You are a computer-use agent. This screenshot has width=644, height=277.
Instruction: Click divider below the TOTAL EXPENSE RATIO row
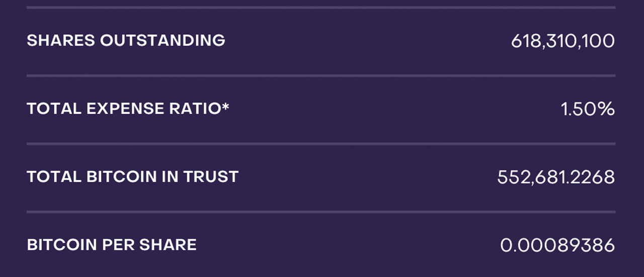click(321, 144)
